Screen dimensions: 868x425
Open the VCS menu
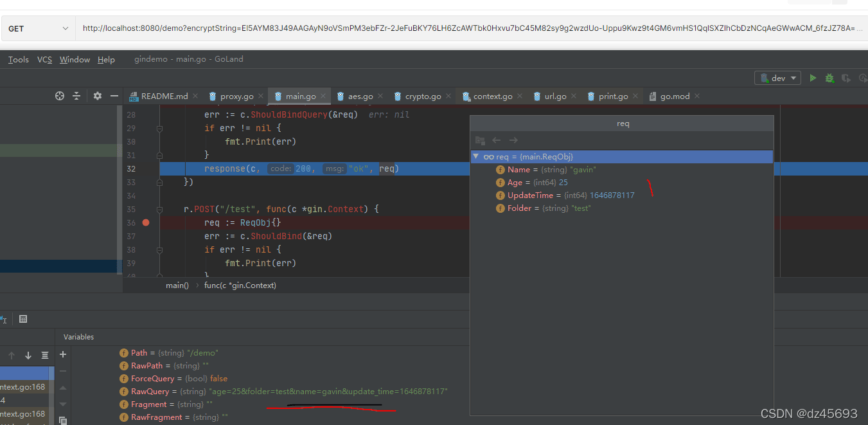click(x=44, y=59)
